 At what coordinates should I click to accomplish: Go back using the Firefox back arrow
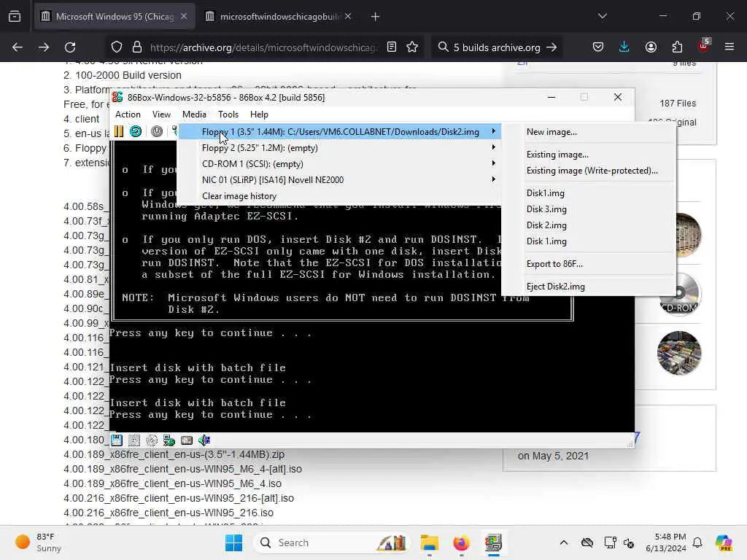pyautogui.click(x=18, y=47)
